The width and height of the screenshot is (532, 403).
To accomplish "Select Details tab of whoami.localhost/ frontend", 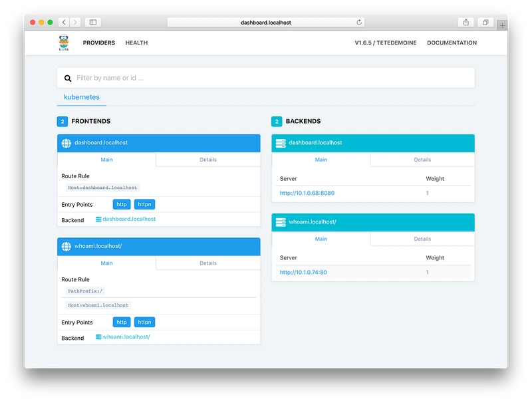I will click(x=208, y=263).
